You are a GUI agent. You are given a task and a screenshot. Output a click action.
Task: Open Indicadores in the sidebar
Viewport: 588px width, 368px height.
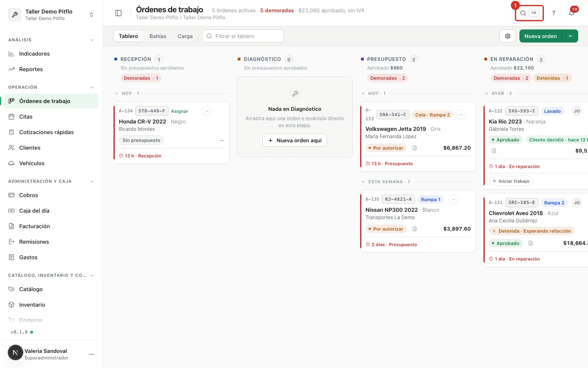coord(51,54)
